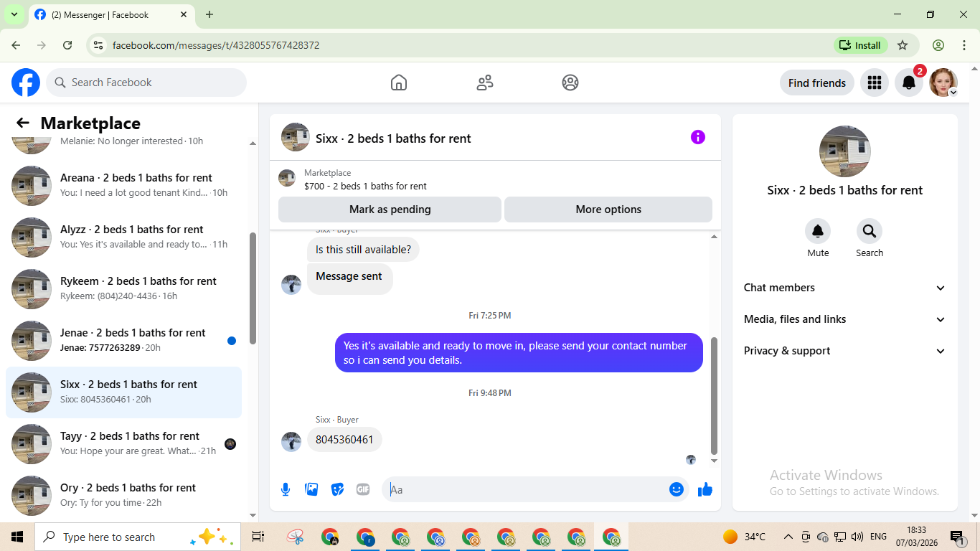
Task: Open the Rykeem rental conversation
Action: (x=123, y=288)
